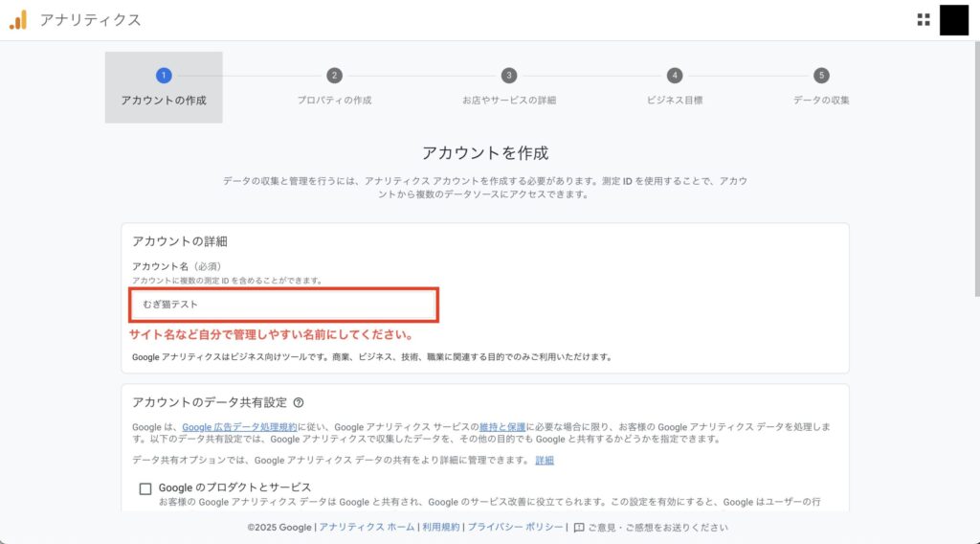Click the page's vertical scrollbar
980x544 pixels.
tap(976, 169)
